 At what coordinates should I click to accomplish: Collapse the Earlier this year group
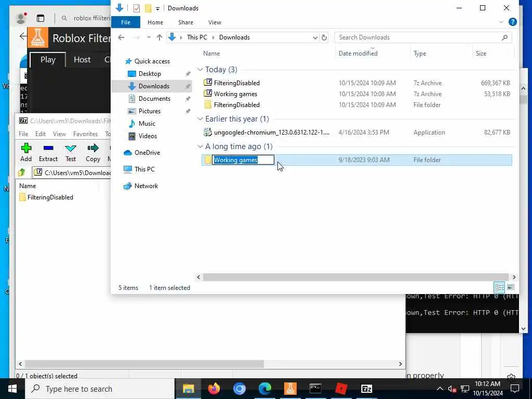pos(200,119)
